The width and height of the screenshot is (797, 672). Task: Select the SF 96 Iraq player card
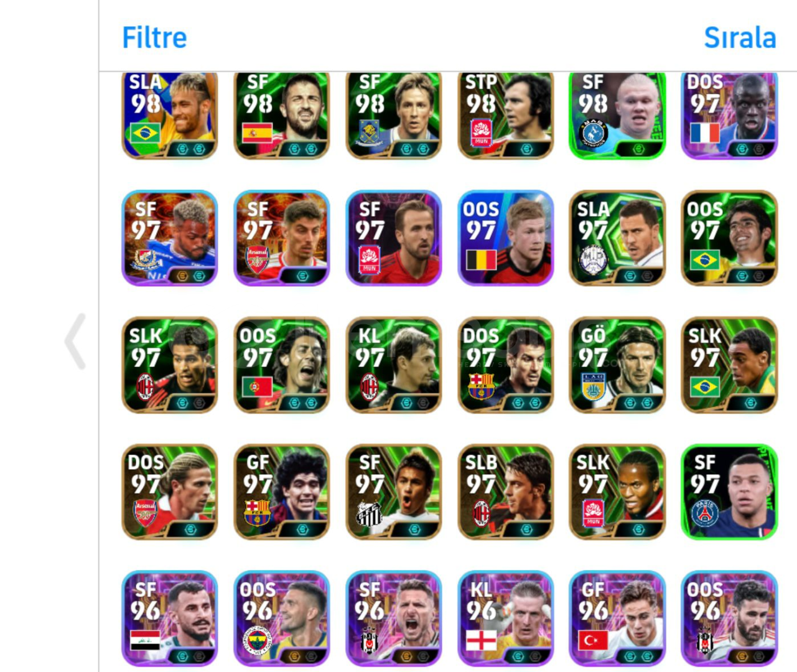(x=170, y=619)
